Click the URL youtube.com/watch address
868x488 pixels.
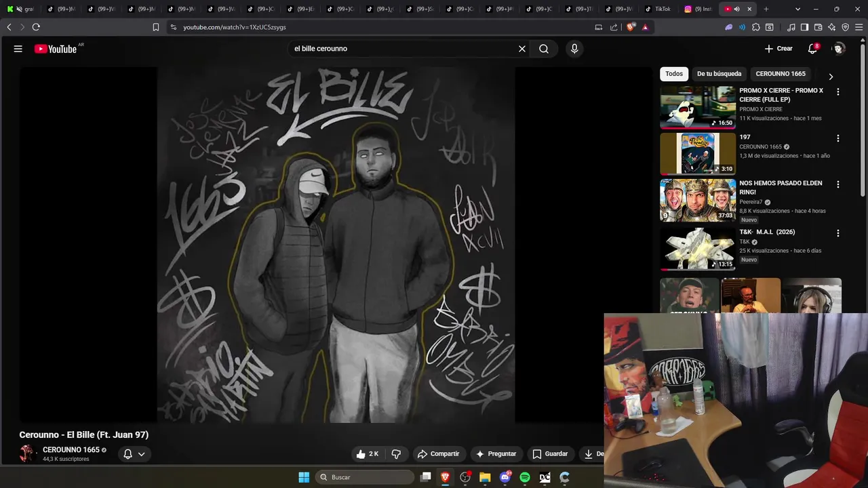coord(235,27)
